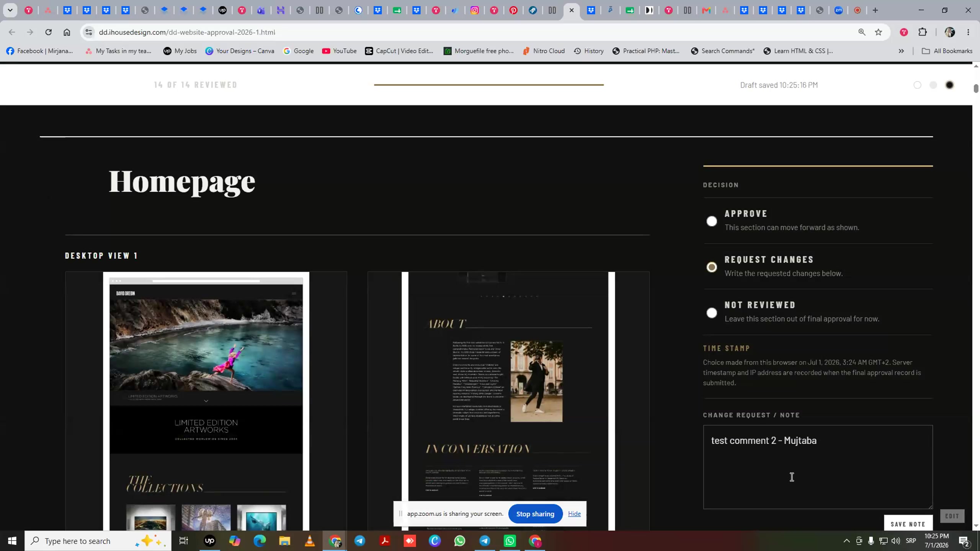Open the YouTube bookmark
This screenshot has width=980, height=551.
click(x=339, y=51)
